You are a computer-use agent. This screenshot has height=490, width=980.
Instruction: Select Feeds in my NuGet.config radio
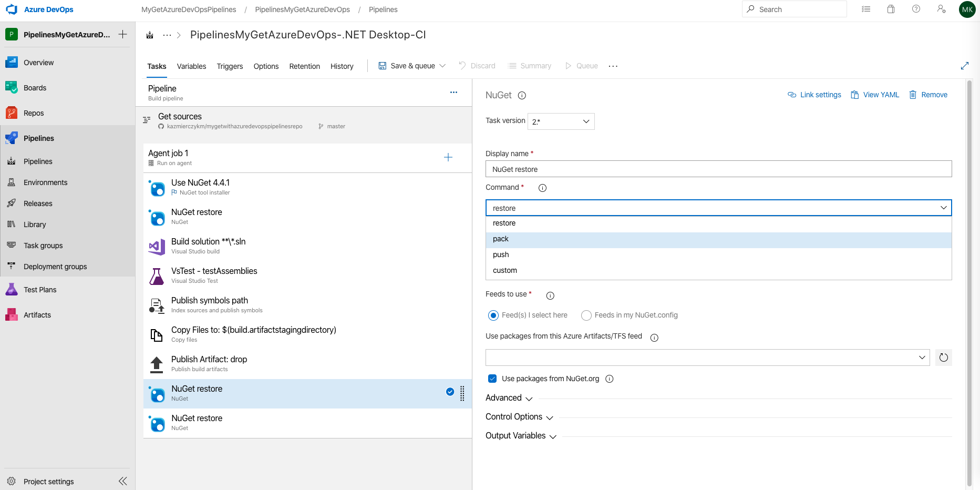[x=586, y=315]
